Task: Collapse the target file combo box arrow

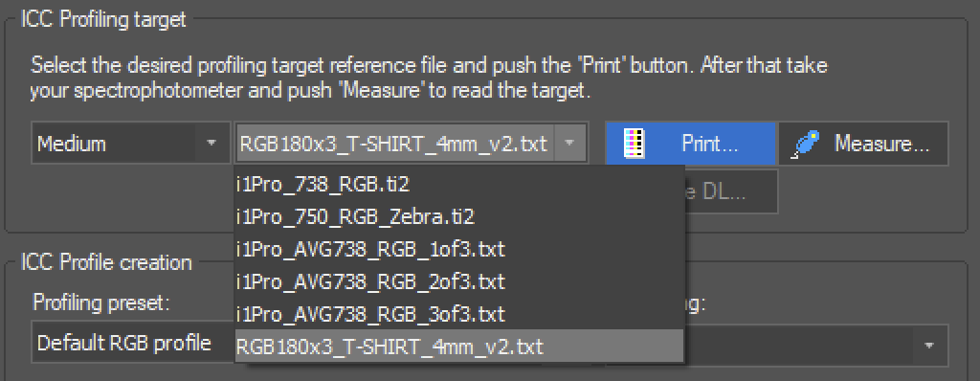Action: pyautogui.click(x=569, y=144)
